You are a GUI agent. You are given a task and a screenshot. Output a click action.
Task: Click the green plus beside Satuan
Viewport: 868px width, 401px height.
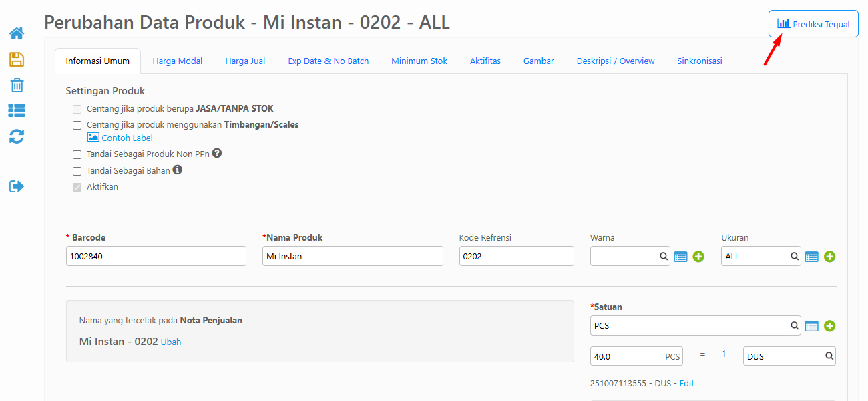pos(829,326)
